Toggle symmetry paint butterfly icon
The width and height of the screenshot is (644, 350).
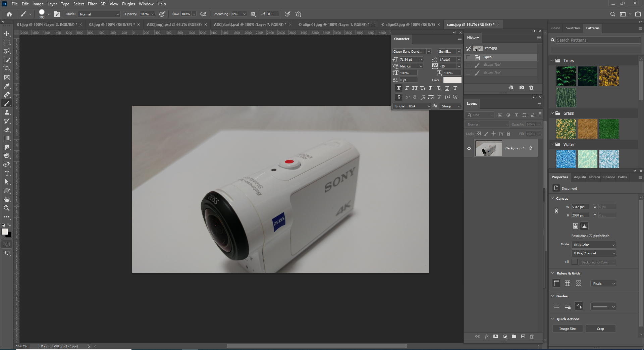tap(298, 14)
